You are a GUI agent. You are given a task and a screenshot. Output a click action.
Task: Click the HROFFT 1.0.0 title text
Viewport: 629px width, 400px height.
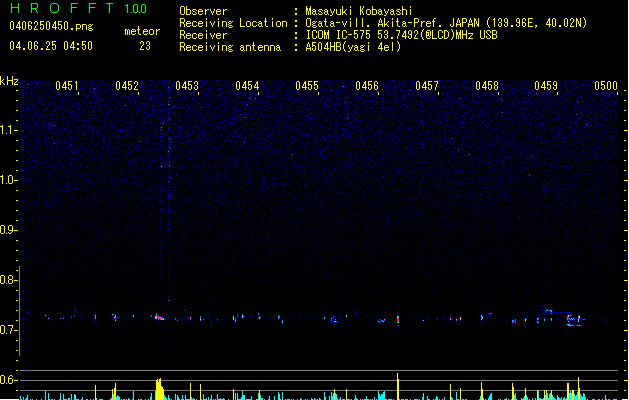(x=79, y=8)
